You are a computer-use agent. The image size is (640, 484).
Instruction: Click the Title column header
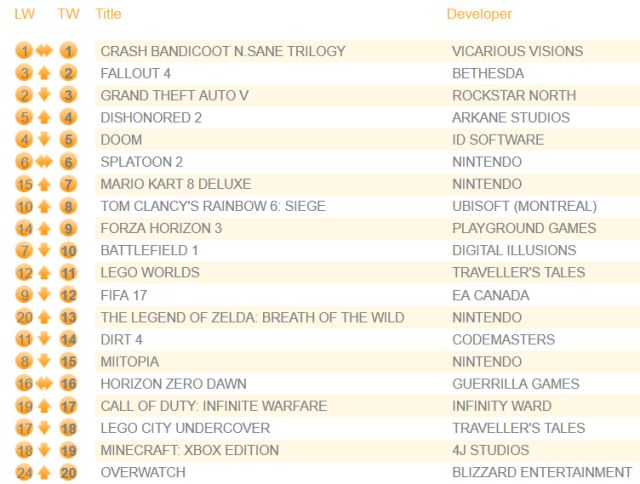[108, 14]
